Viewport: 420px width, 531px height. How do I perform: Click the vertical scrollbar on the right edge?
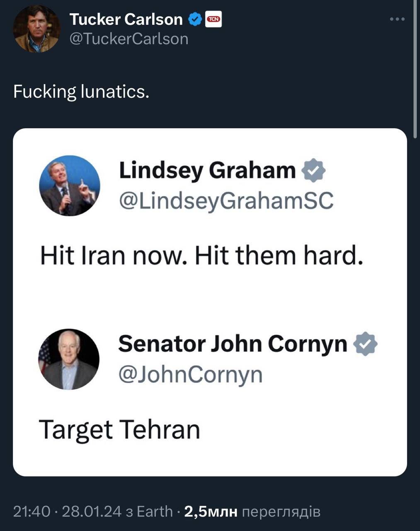[x=416, y=71]
